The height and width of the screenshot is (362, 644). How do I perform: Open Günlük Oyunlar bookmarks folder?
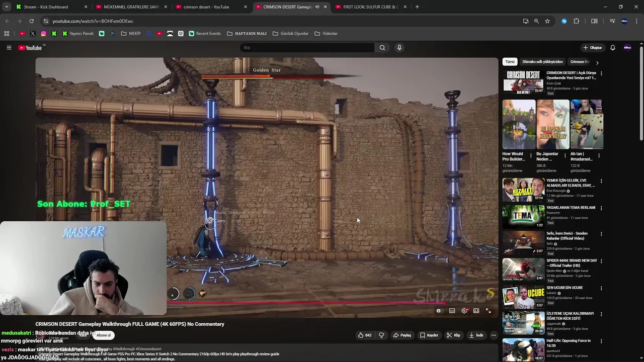point(290,34)
